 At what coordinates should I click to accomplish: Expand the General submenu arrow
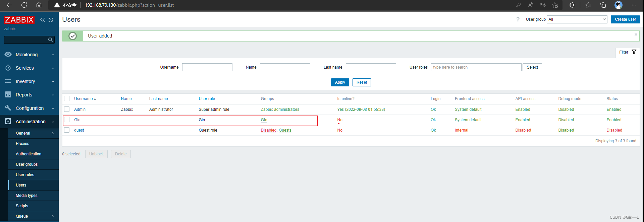[53, 133]
